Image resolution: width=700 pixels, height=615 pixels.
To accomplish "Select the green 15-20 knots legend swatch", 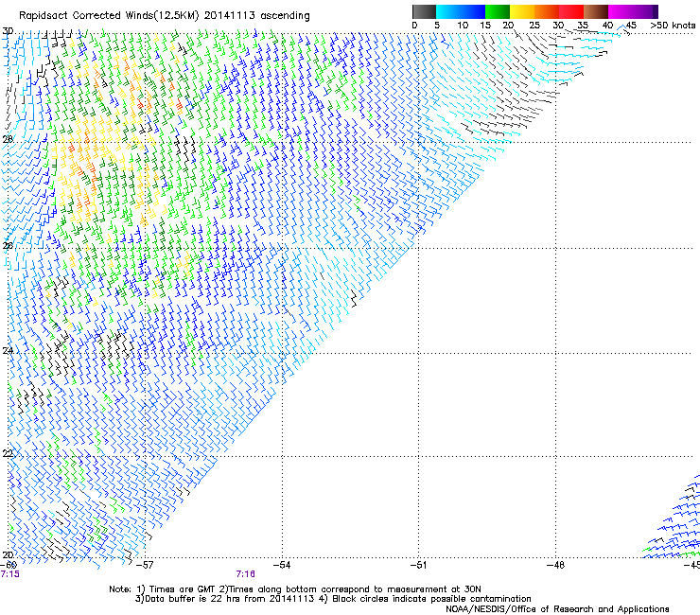I will (x=498, y=11).
